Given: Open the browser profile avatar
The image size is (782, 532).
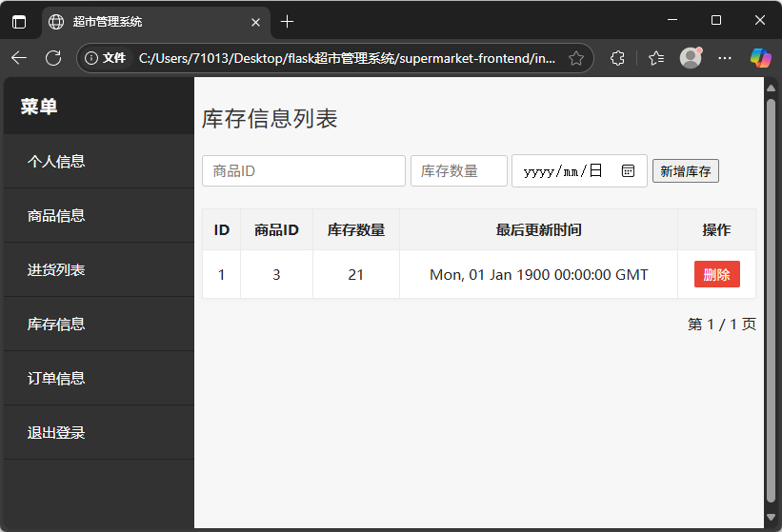Looking at the screenshot, I should [691, 58].
